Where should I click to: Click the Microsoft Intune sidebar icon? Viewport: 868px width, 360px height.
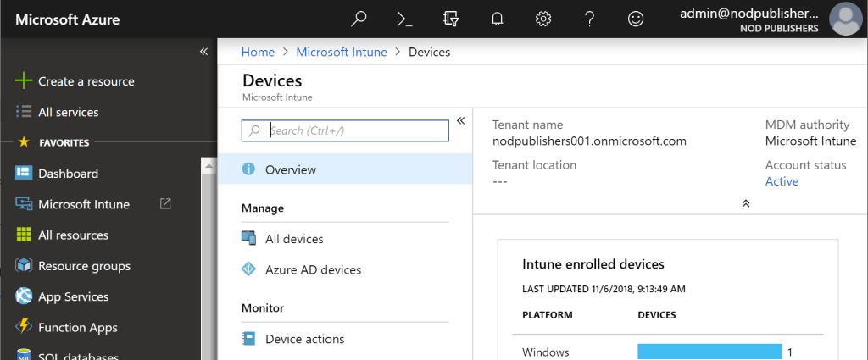pyautogui.click(x=24, y=204)
